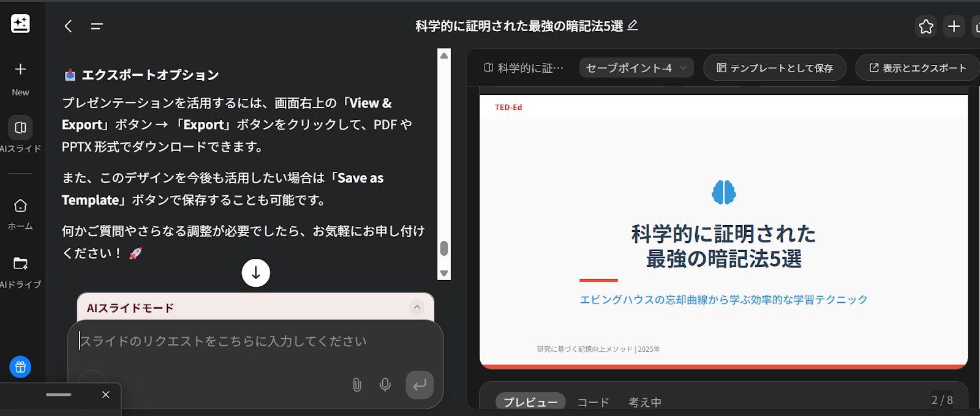Click the send enter-arrow button
Screen dimensions: 980x416
420,385
